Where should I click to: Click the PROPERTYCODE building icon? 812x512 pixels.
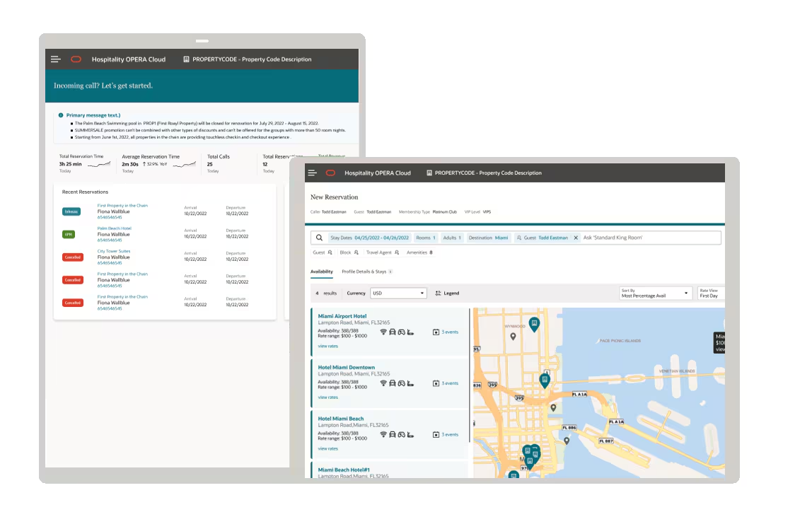[x=429, y=173]
